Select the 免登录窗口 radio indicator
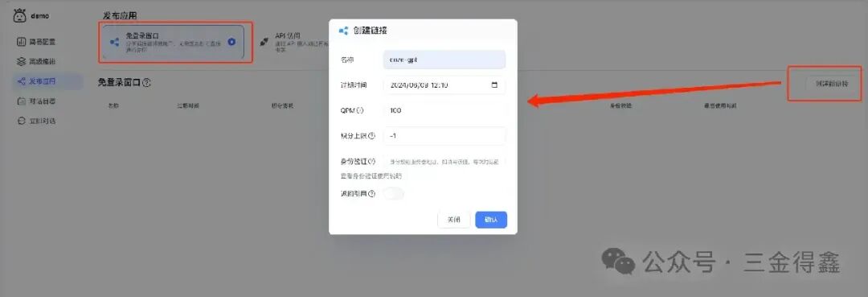The width and height of the screenshot is (868, 297). click(x=232, y=42)
